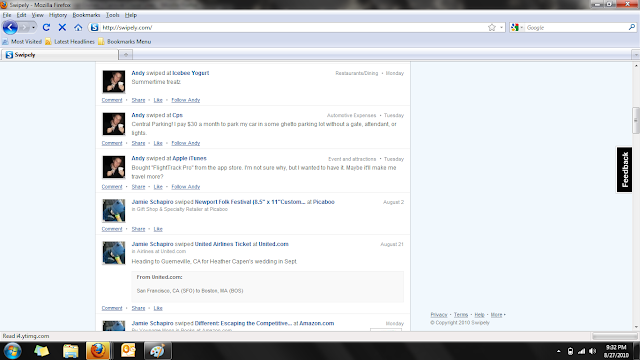The image size is (640, 360).
Task: Open the Cps merchant link
Action: coord(178,115)
